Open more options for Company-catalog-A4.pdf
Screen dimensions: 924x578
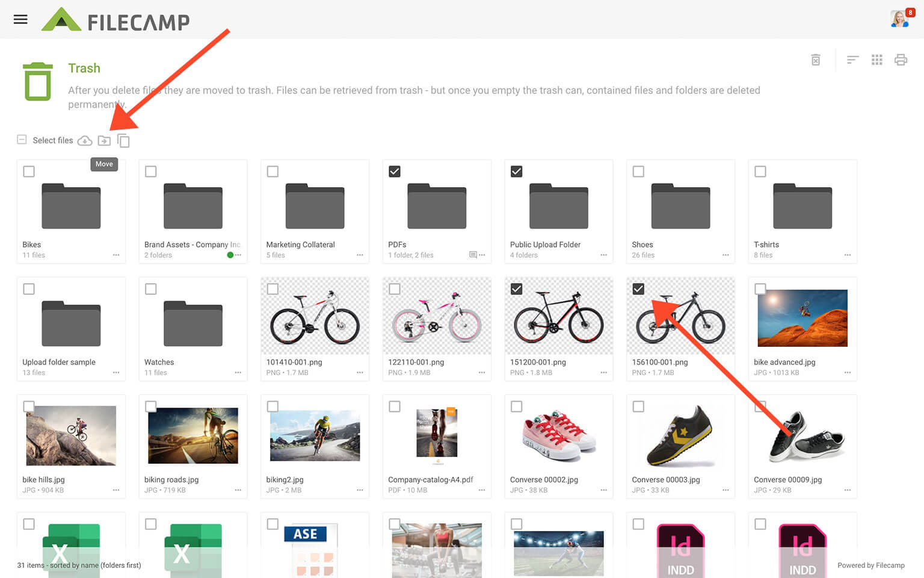click(x=482, y=490)
